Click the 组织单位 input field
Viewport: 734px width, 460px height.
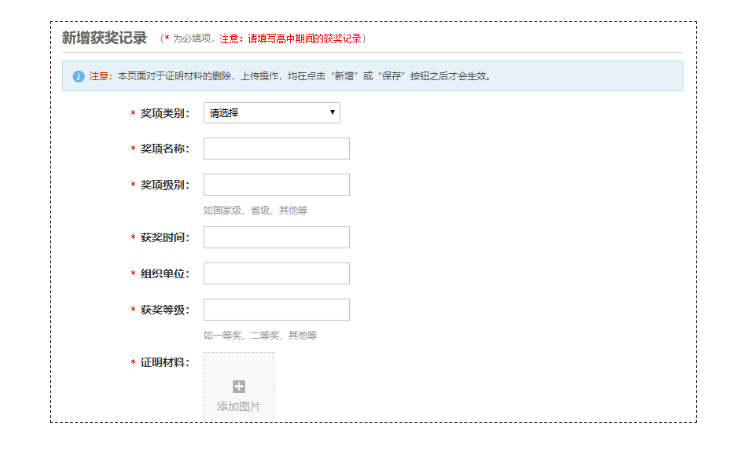pyautogui.click(x=276, y=273)
